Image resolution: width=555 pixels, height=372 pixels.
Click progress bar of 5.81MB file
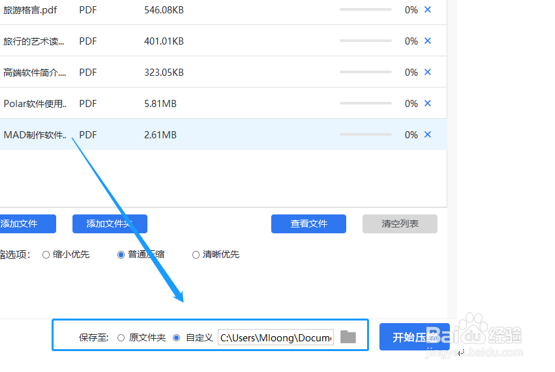(x=366, y=103)
